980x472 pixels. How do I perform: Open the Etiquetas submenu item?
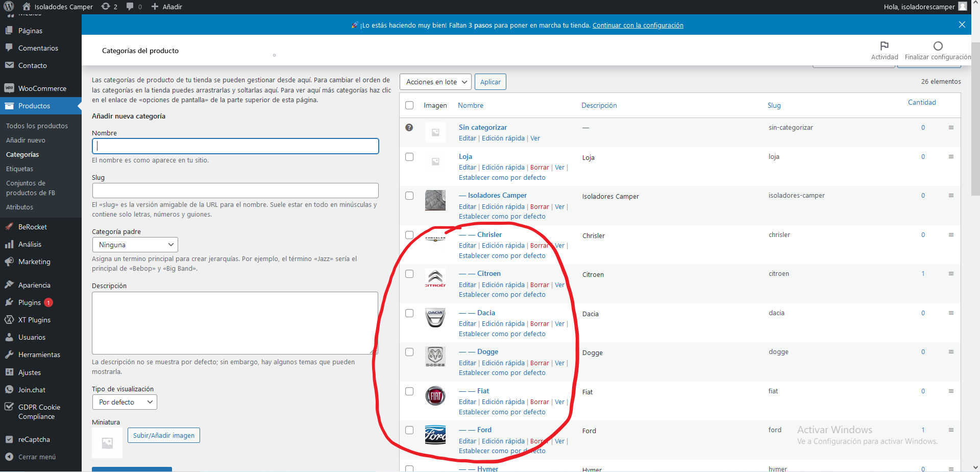tap(19, 169)
